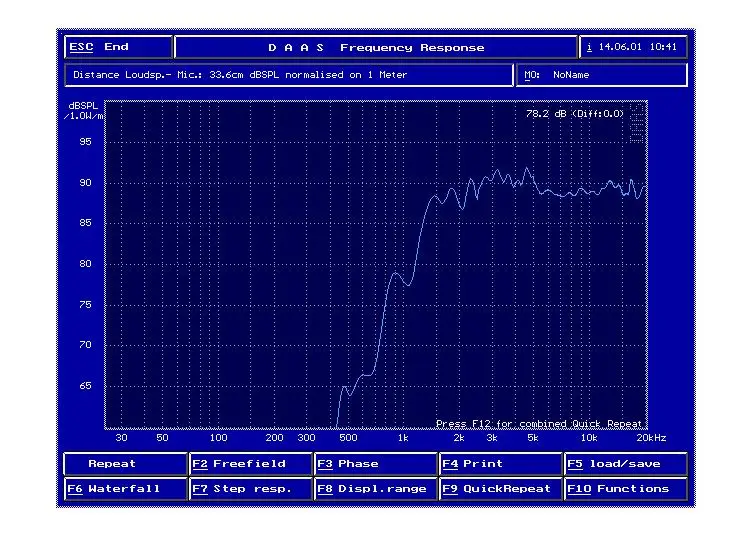Screen dimensions: 743x548
Task: Click the 2k frequency axis label
Action: (x=459, y=438)
